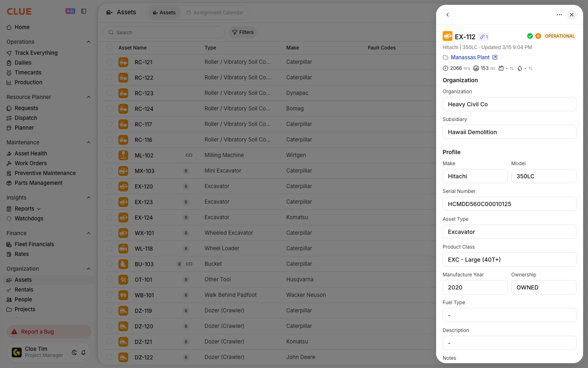Open the Filters button
This screenshot has height=368, width=588.
(x=243, y=32)
